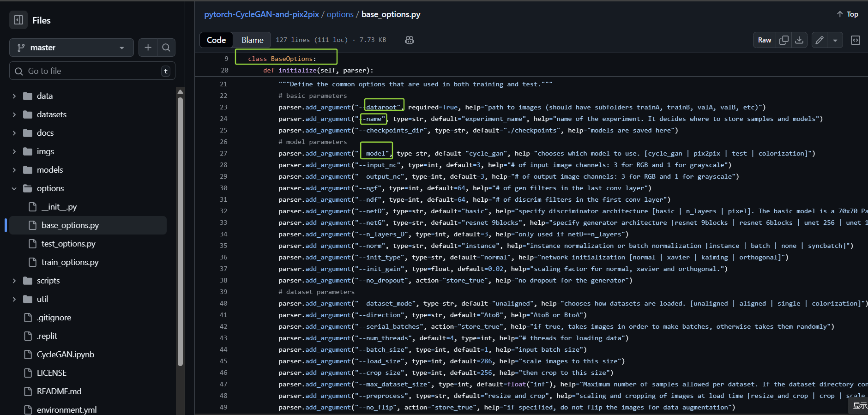The width and height of the screenshot is (868, 415).
Task: Click the imgs folder icon
Action: pos(28,151)
